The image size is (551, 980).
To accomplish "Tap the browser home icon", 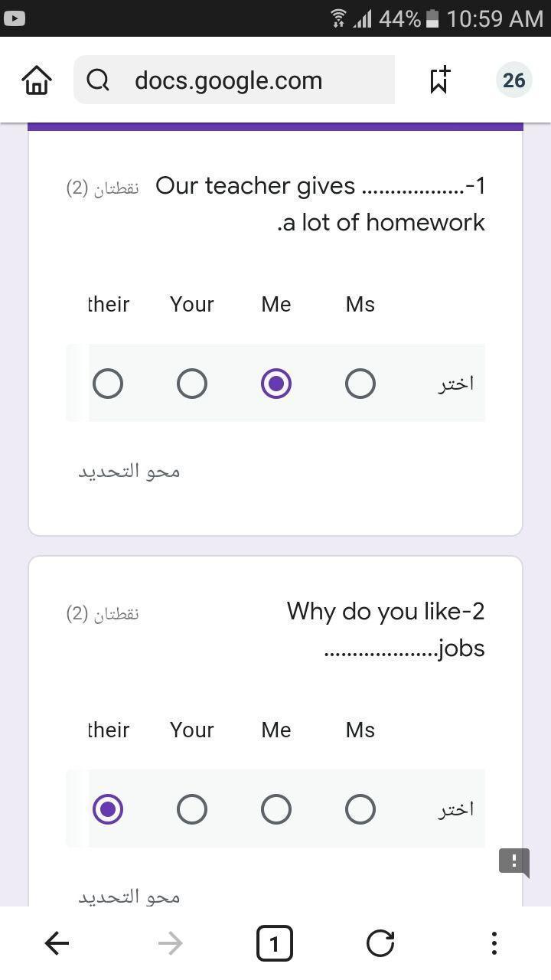I will point(37,80).
